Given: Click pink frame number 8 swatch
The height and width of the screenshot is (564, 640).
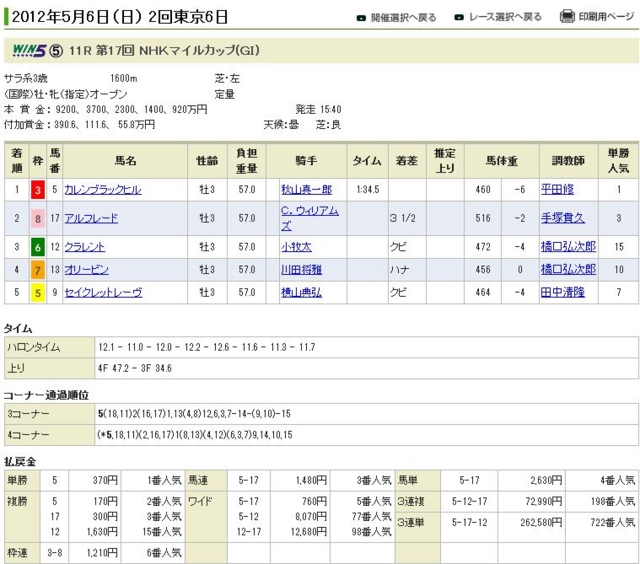Looking at the screenshot, I should [x=38, y=219].
